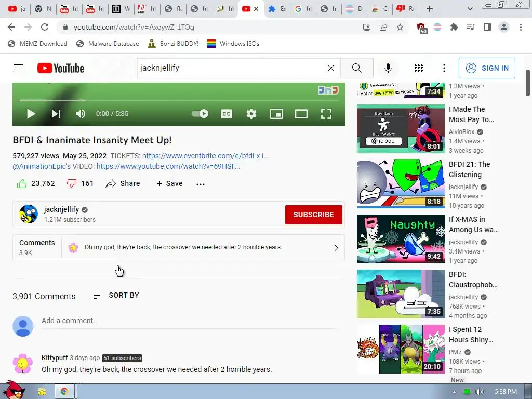Open I Spent 12 Hours Shiny title
532x399 pixels.
coord(471,335)
